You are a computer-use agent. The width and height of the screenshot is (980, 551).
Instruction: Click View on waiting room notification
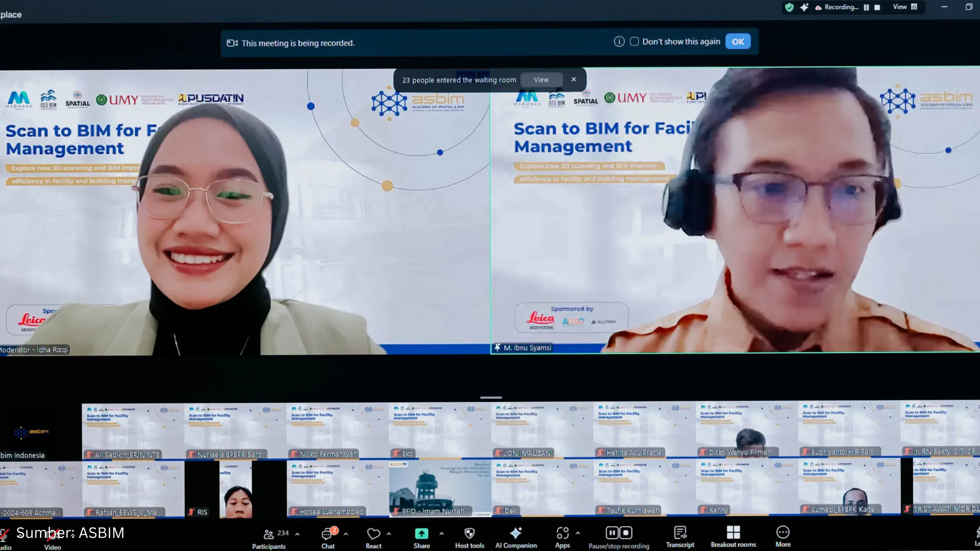[x=541, y=80]
